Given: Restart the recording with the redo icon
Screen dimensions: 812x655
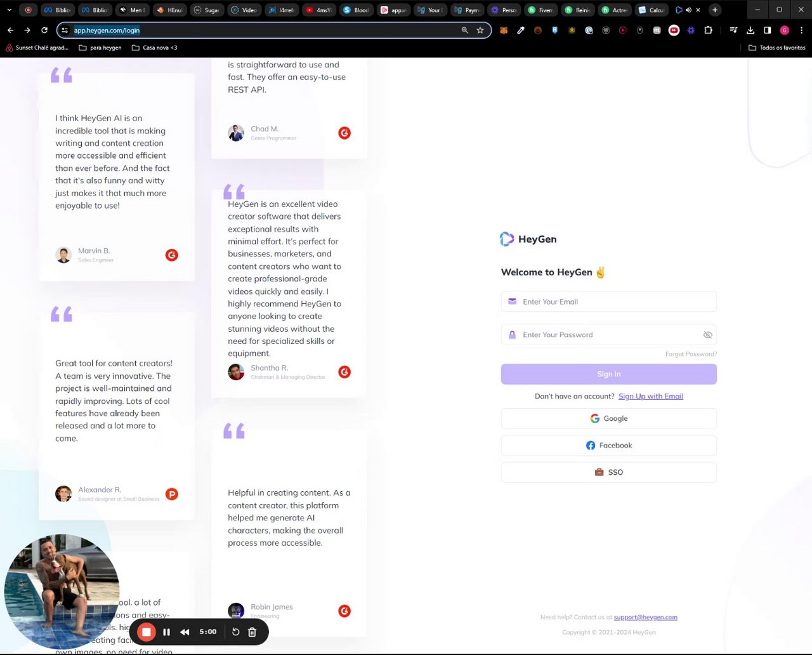Looking at the screenshot, I should tap(235, 632).
